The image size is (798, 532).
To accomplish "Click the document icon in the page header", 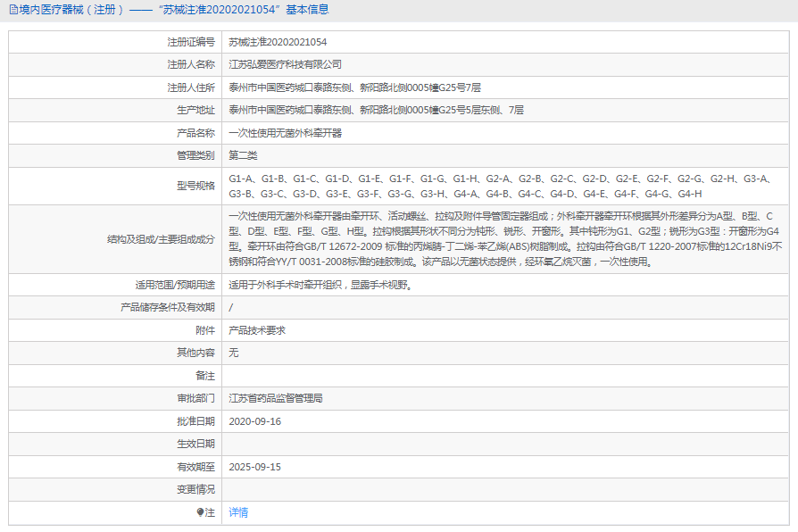I will point(12,10).
